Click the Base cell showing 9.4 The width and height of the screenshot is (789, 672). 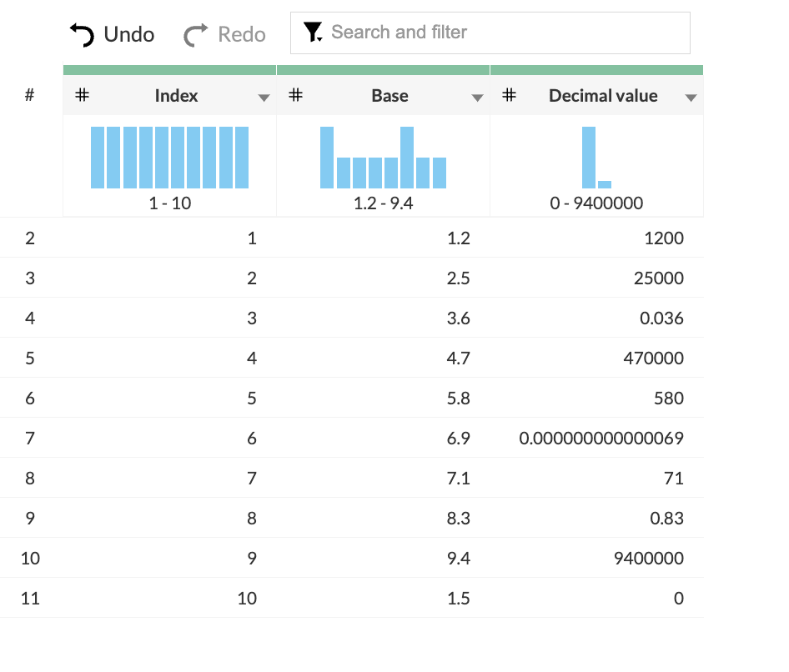tap(459, 558)
